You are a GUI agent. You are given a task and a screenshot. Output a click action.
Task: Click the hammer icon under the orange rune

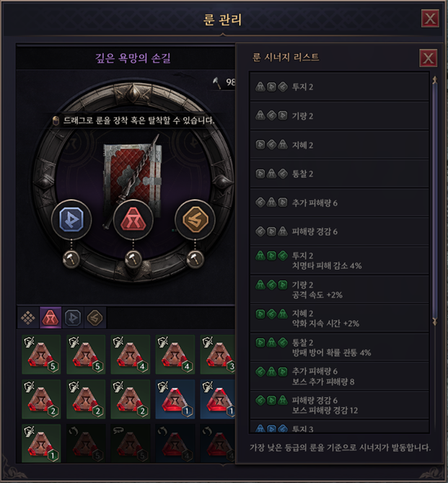196,259
